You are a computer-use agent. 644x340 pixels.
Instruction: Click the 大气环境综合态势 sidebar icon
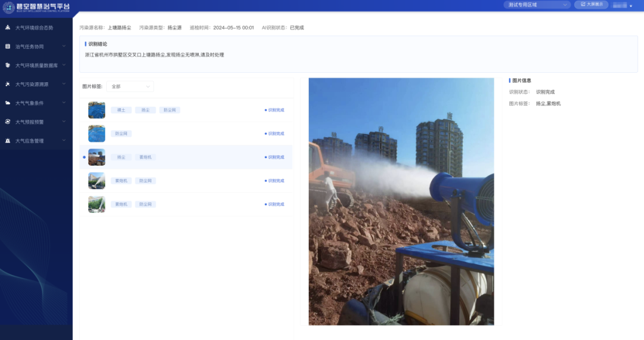(x=8, y=27)
